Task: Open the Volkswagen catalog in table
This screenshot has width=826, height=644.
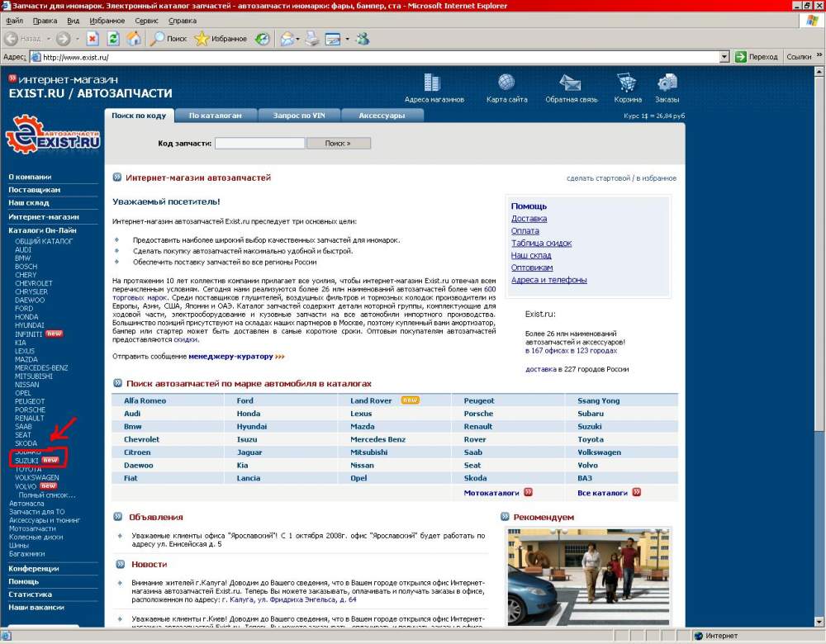Action: pos(599,452)
